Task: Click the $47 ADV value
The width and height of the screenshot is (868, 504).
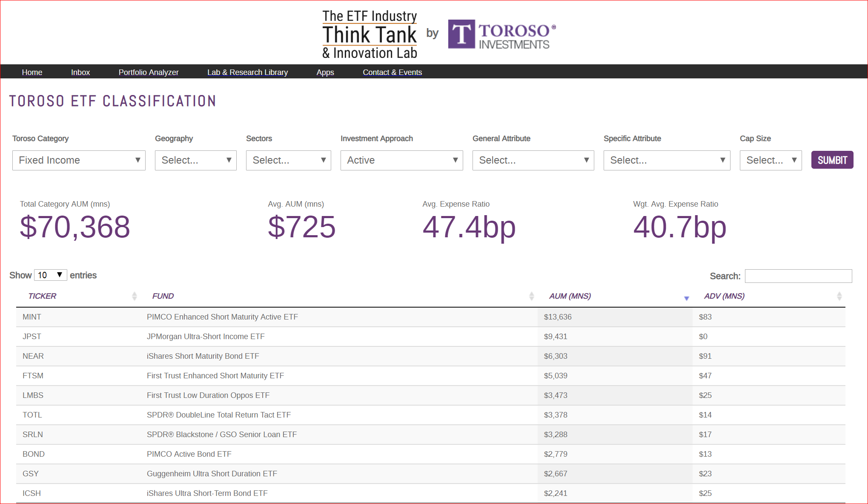Action: click(705, 376)
